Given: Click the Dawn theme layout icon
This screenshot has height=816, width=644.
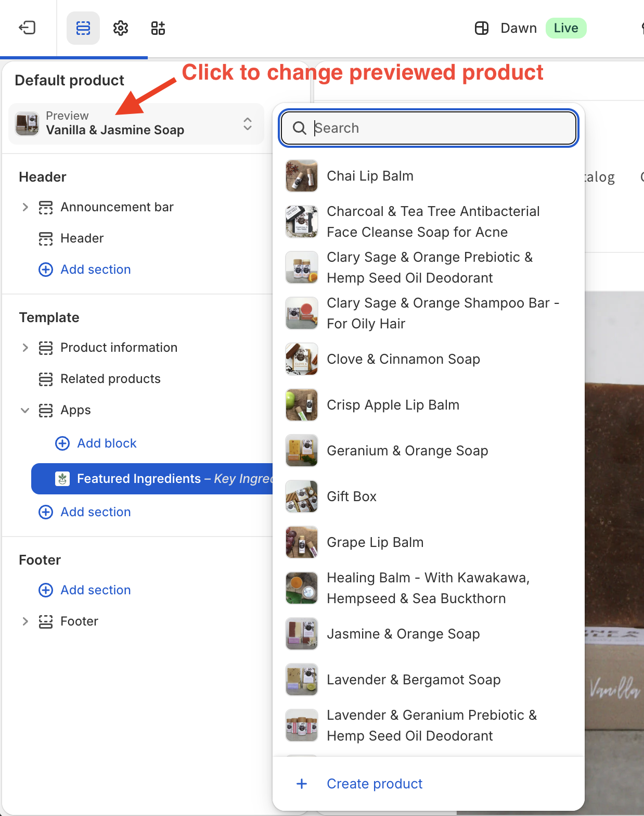Looking at the screenshot, I should [x=482, y=28].
